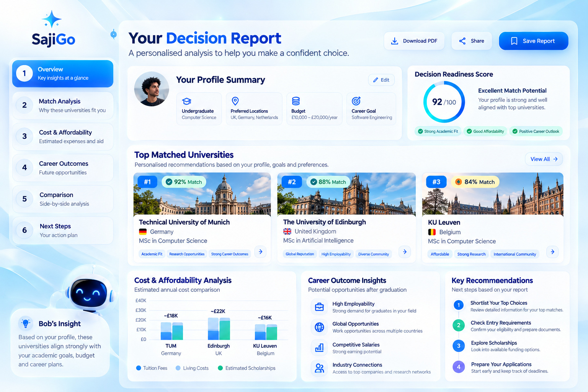The image size is (588, 392).
Task: Click the Belgium flag icon
Action: coord(432,232)
